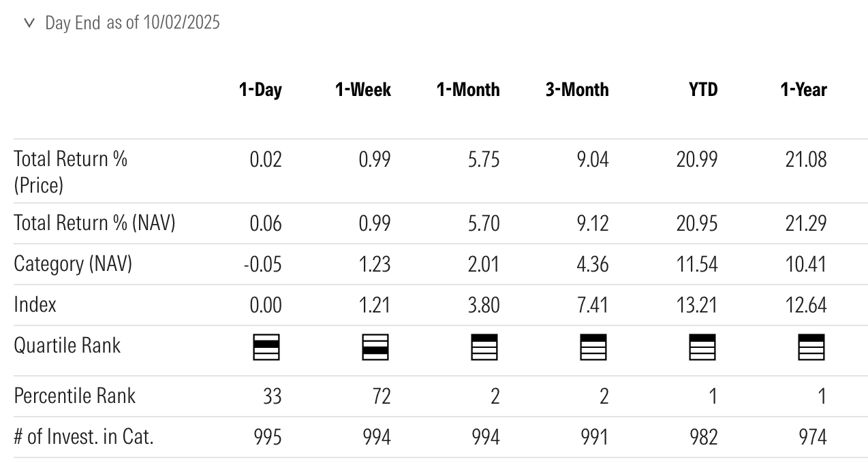Click the Index row label
868x467 pixels.
[x=35, y=304]
